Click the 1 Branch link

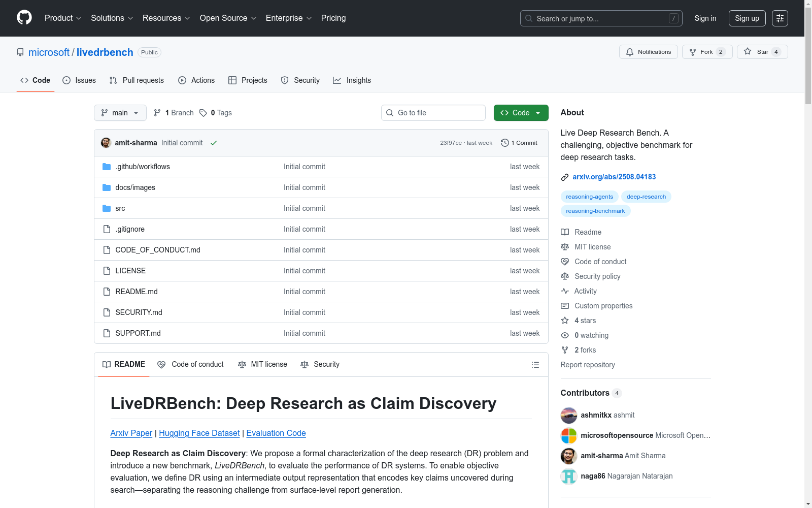(174, 113)
